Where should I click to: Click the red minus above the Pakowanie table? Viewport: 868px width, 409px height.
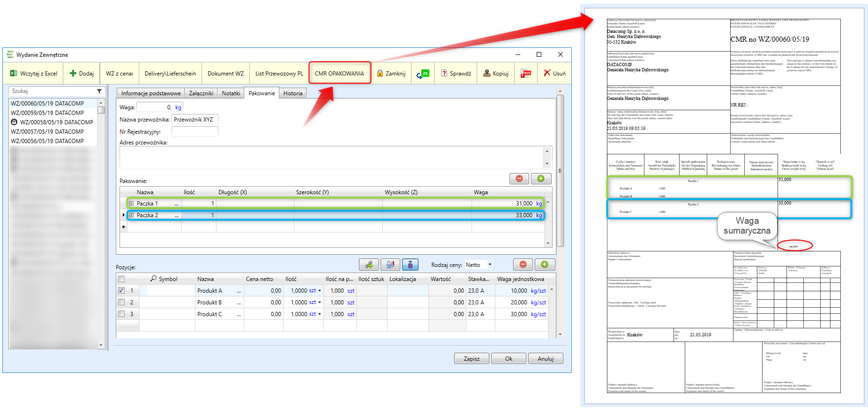tap(519, 179)
